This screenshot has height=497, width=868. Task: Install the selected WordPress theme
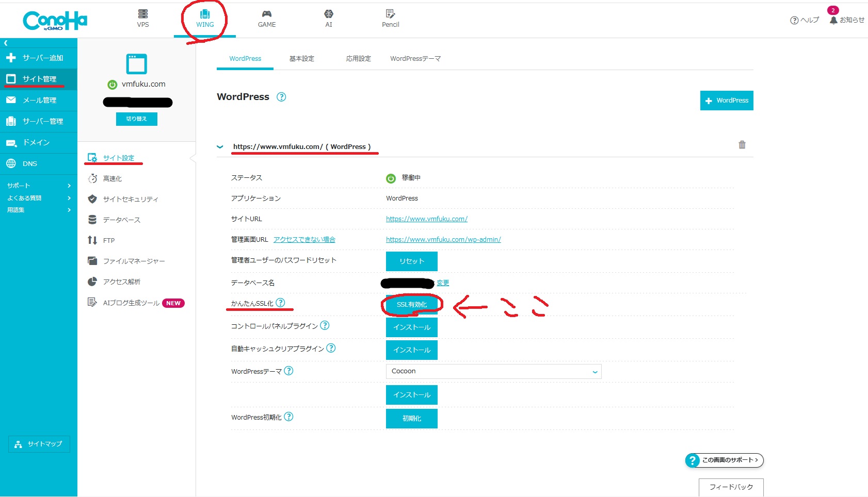point(412,395)
